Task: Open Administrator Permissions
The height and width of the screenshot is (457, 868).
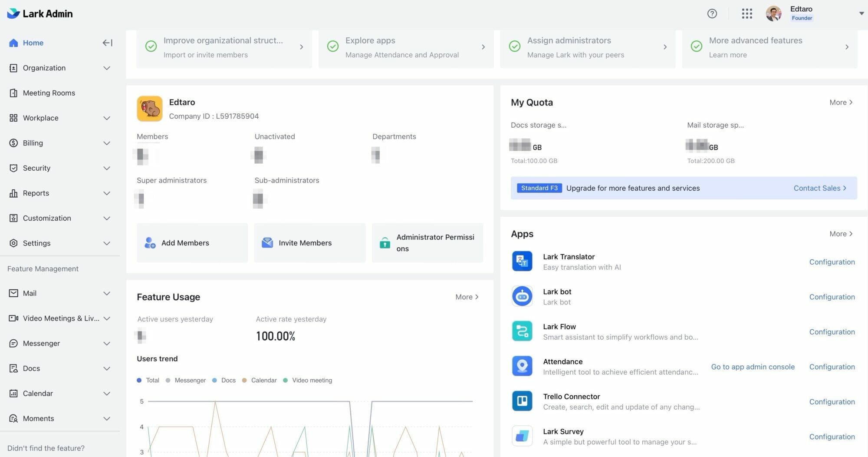Action: (427, 243)
